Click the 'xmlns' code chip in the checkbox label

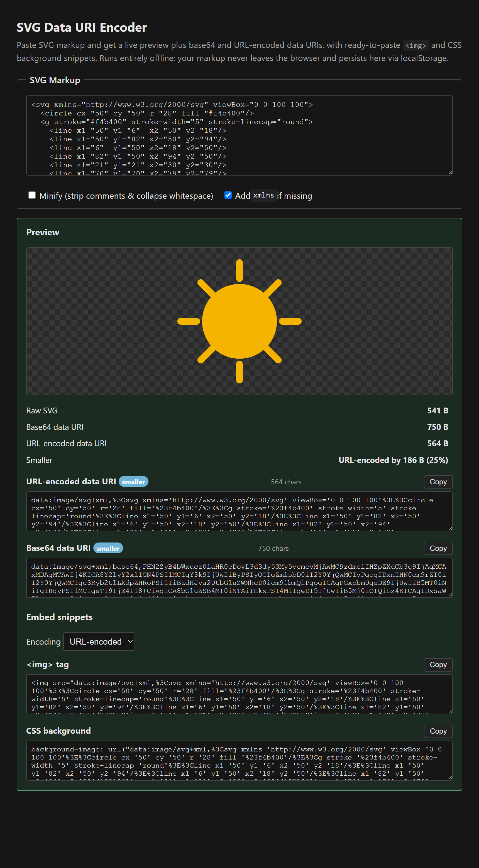pyautogui.click(x=263, y=195)
